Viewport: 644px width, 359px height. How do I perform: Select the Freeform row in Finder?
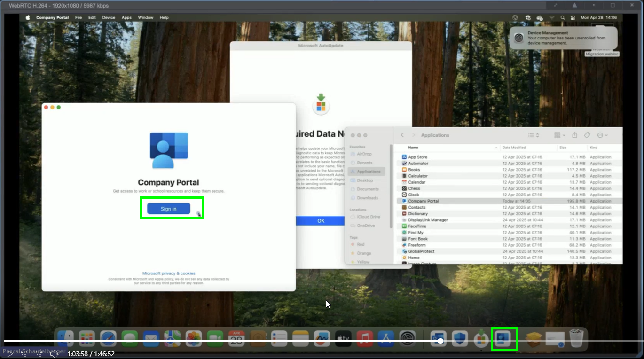(510, 245)
